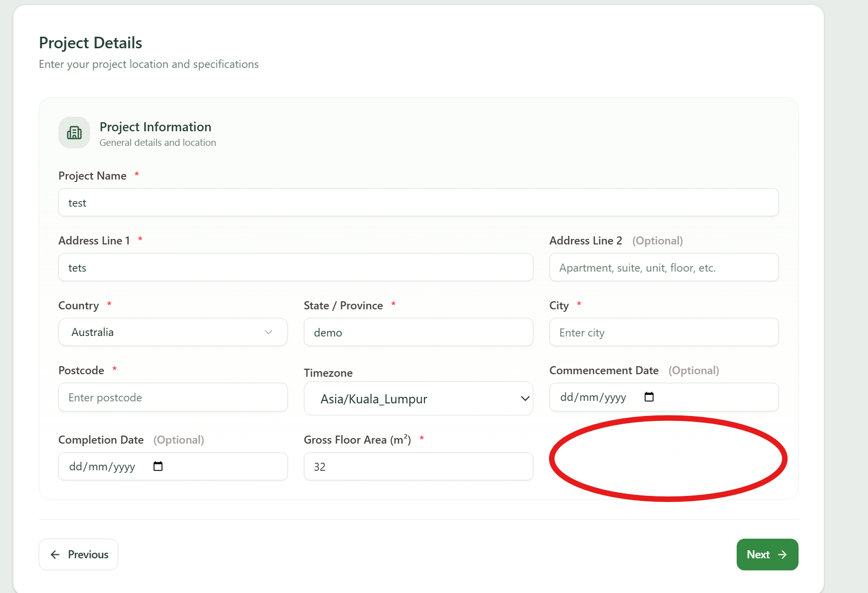Click the Commencement Date dd/mm/yyyy text
The height and width of the screenshot is (593, 868).
click(593, 397)
